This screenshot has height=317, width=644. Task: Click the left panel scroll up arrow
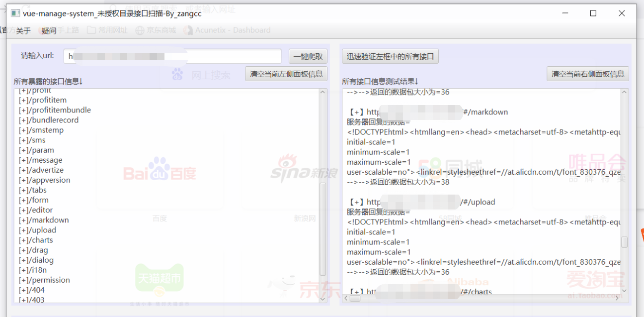[x=323, y=93]
